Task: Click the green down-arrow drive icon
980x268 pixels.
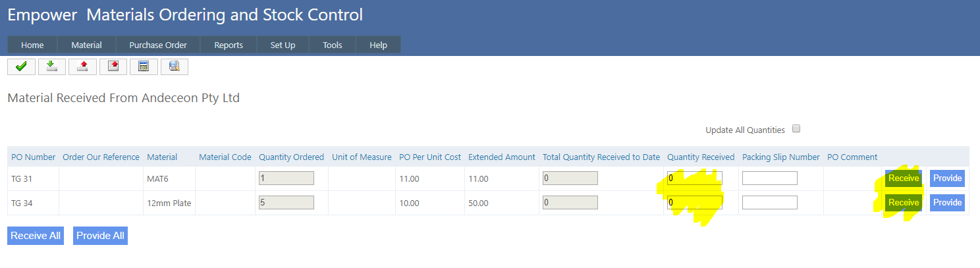Action: 52,67
